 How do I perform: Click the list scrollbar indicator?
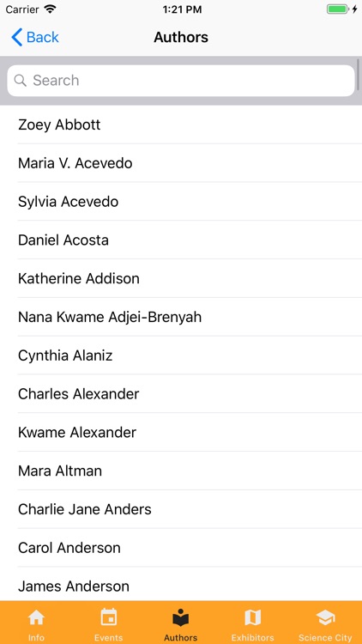pos(359,75)
